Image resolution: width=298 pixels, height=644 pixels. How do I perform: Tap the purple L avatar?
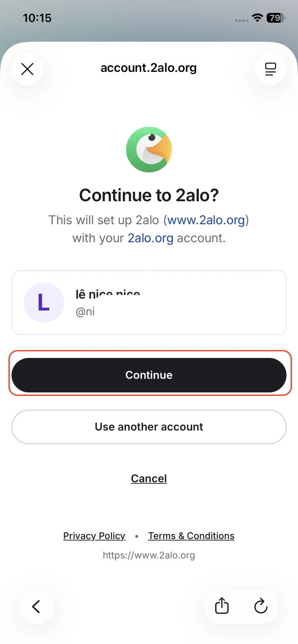pos(44,302)
